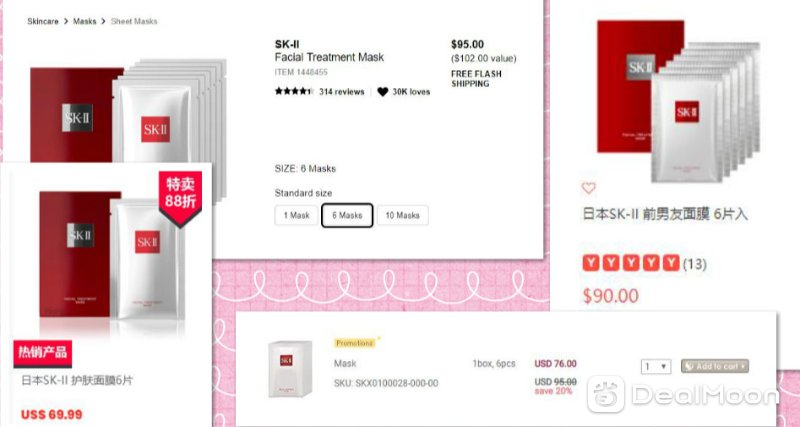Choose the 10 Masks size option

tap(403, 215)
